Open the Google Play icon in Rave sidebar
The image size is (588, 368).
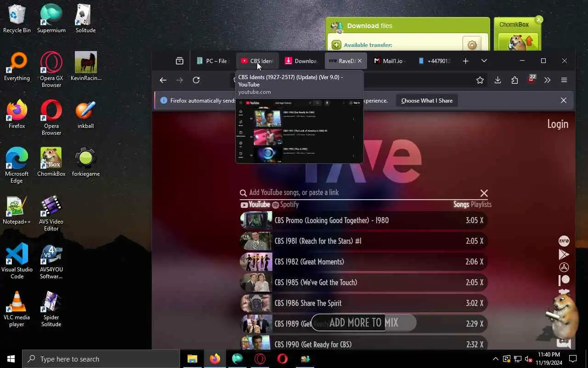tap(564, 254)
